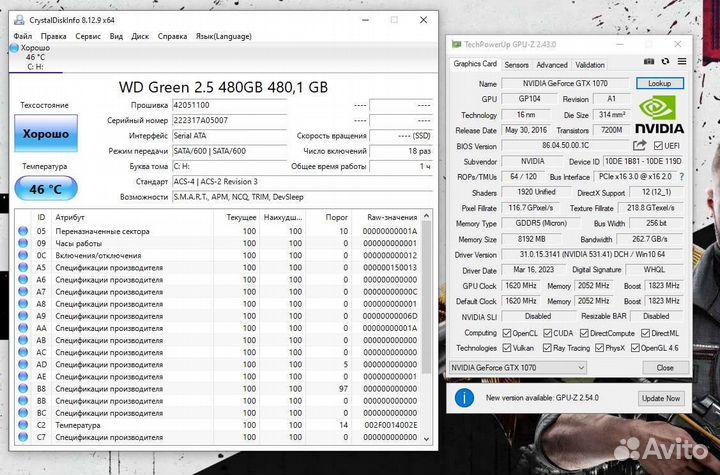Switch to the Advanced tab in GPU-Z
This screenshot has height=475, width=720.
tap(552, 65)
